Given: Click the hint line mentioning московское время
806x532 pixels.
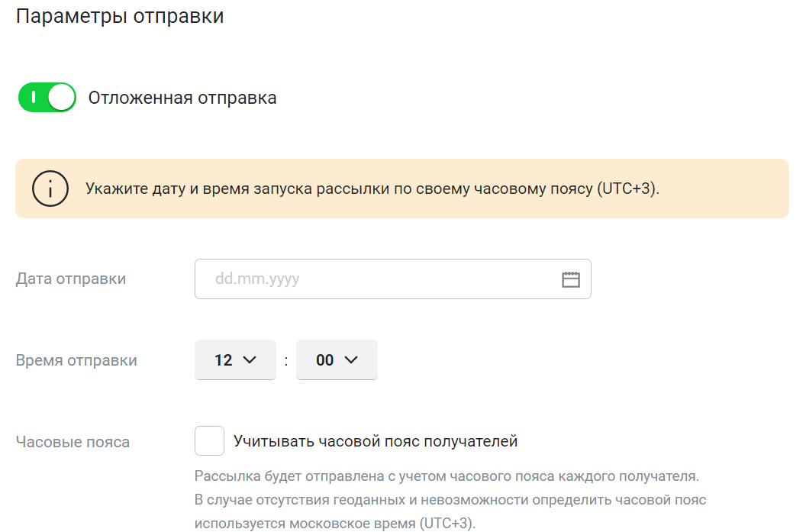Looking at the screenshot, I should click(x=334, y=524).
